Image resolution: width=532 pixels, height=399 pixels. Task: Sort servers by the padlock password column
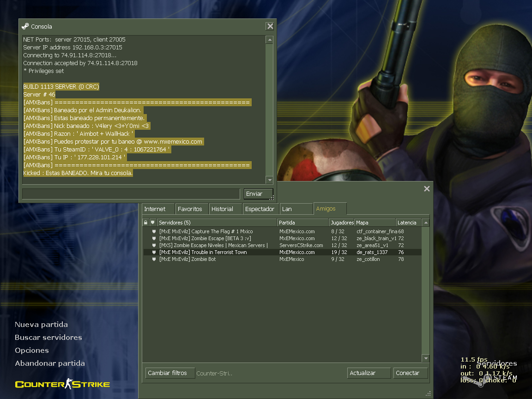pos(146,223)
